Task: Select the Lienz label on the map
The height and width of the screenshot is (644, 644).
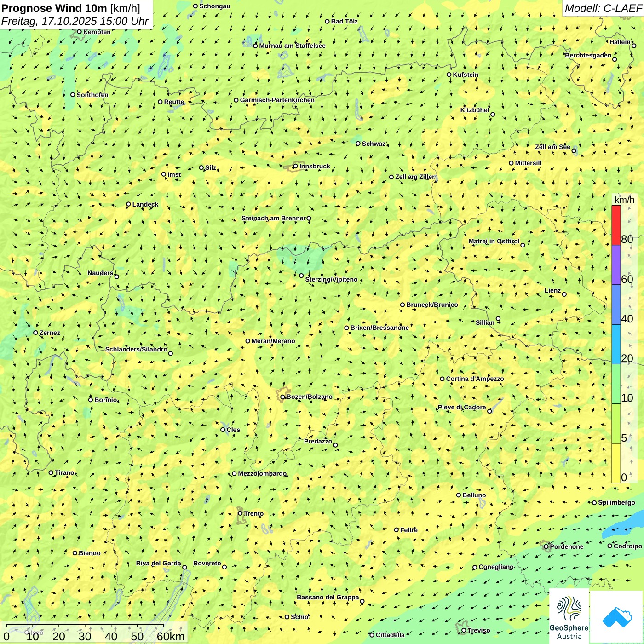Action: pos(552,290)
